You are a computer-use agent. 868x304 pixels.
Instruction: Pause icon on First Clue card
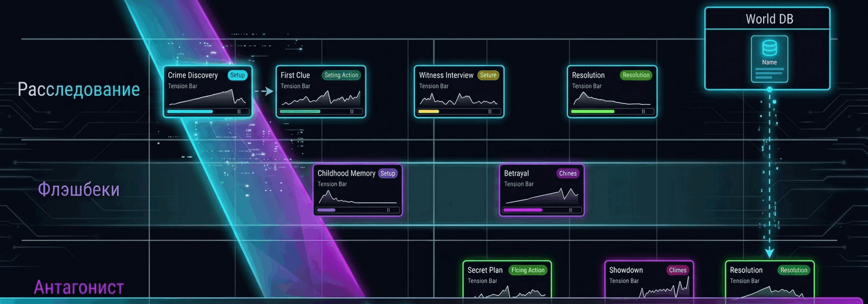pos(351,112)
